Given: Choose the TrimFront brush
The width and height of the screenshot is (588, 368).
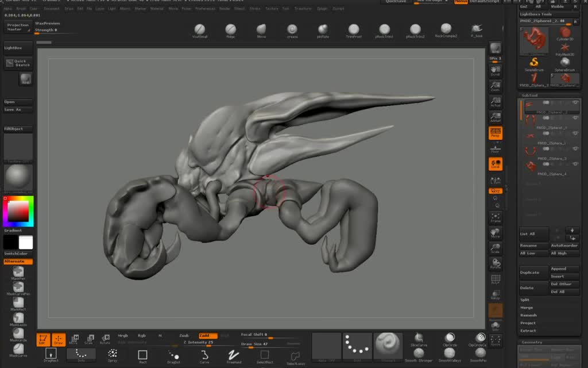Looking at the screenshot, I should click(354, 31).
